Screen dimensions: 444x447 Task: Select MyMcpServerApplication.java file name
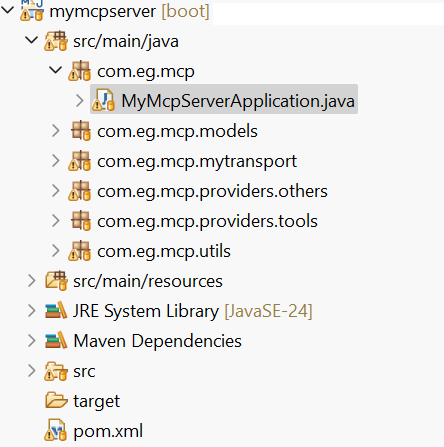(x=238, y=101)
